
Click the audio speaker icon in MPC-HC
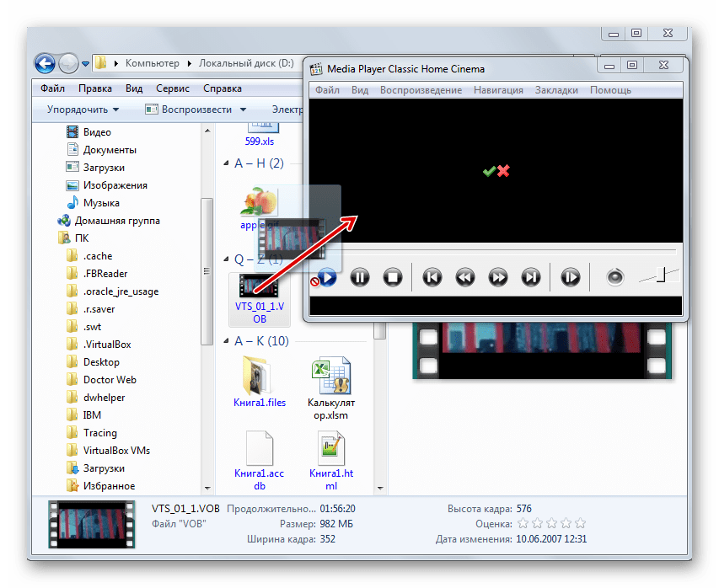point(615,276)
